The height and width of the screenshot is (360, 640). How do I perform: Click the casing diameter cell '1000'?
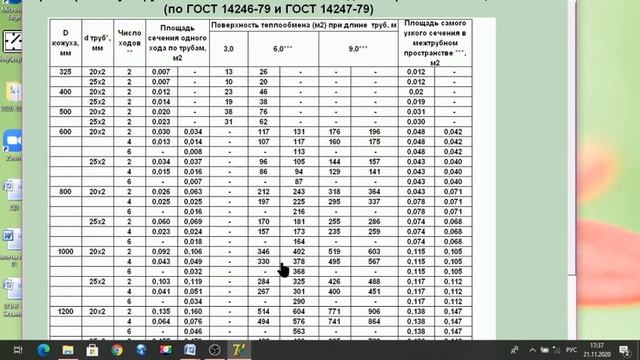(65, 251)
